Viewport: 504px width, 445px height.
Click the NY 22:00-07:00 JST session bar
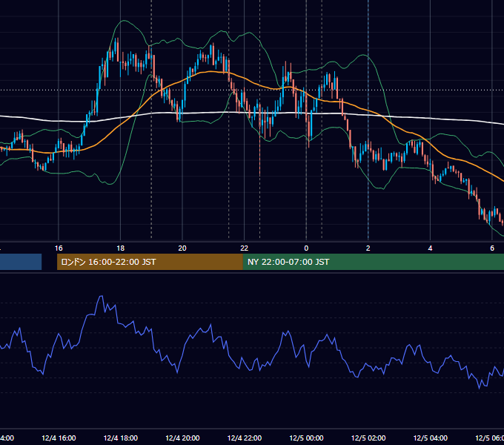tap(373, 262)
